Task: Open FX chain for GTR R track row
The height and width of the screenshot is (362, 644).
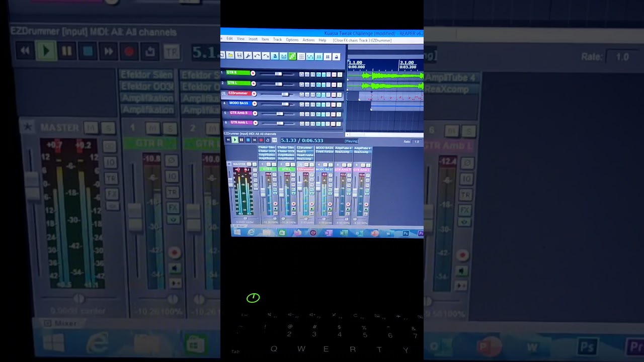Action: (318, 74)
